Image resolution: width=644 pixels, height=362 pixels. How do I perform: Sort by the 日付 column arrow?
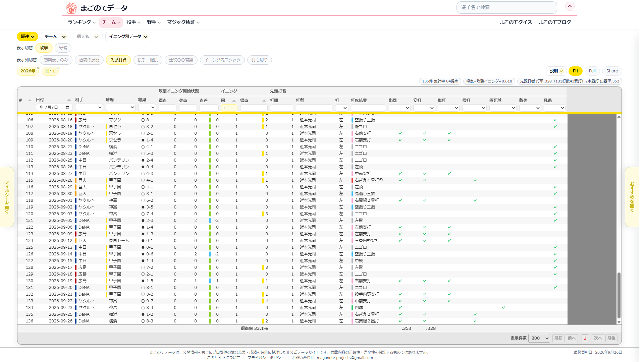[x=69, y=100]
